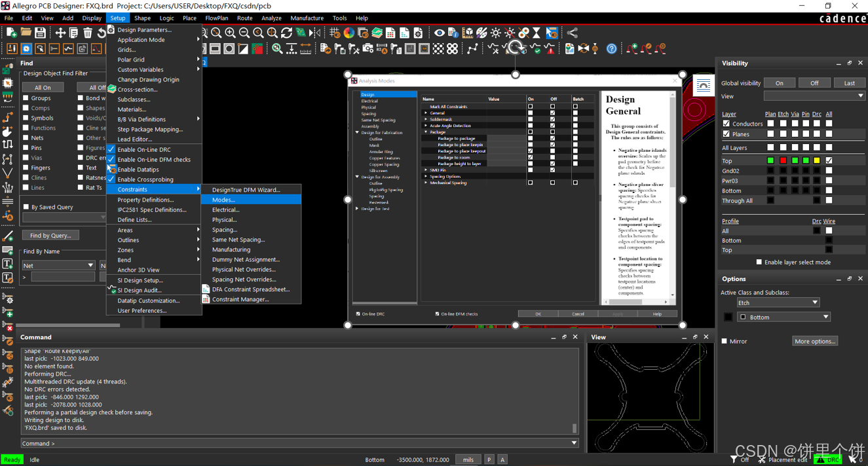Click the mils units button in status bar
This screenshot has width=868, height=466.
pyautogui.click(x=468, y=459)
